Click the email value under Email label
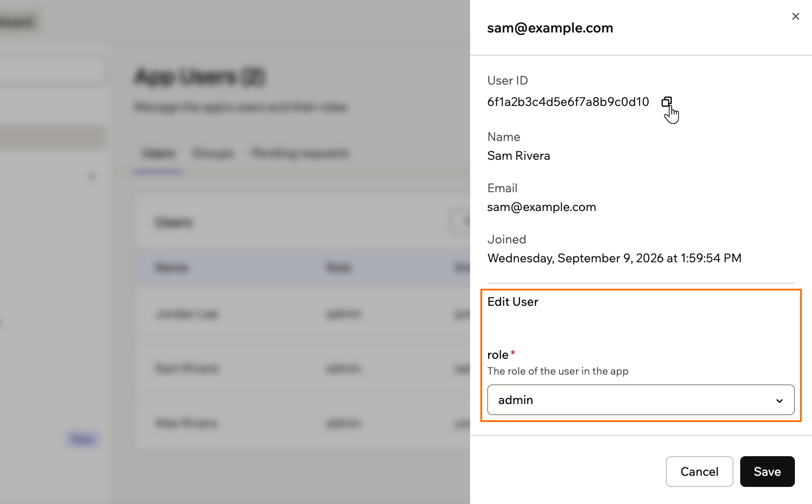The image size is (812, 504). click(541, 207)
